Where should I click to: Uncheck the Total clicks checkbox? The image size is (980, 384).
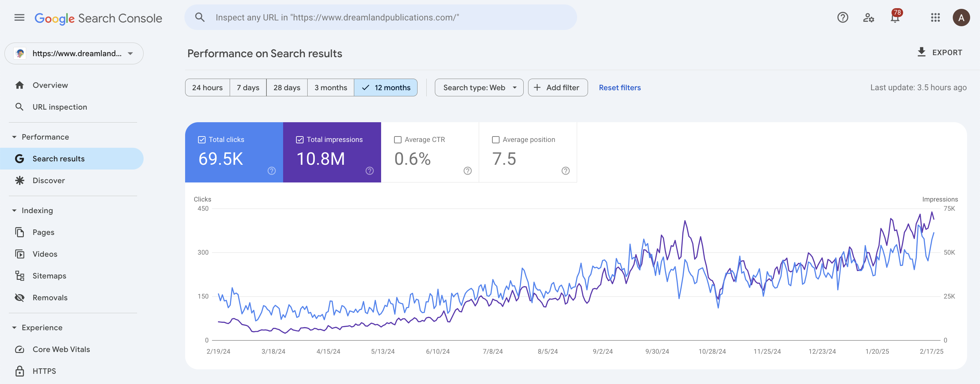pyautogui.click(x=202, y=140)
